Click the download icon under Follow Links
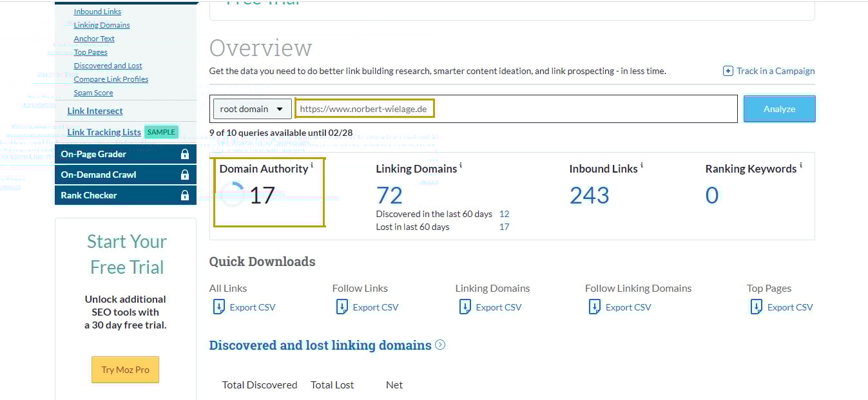The height and width of the screenshot is (400, 868). tap(342, 307)
